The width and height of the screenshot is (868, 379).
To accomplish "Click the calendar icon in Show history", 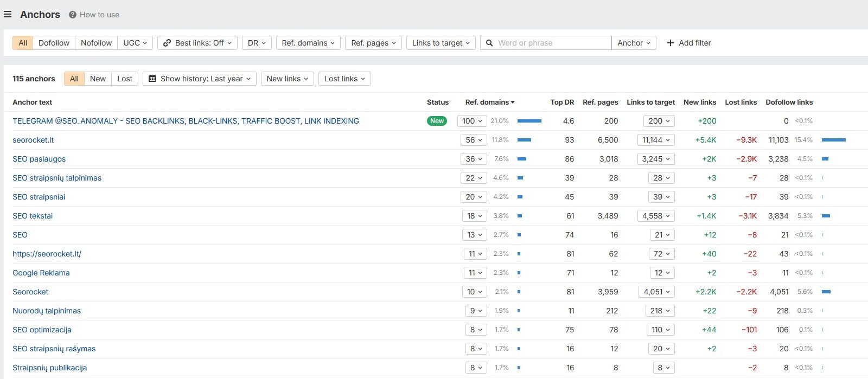I will pos(152,79).
